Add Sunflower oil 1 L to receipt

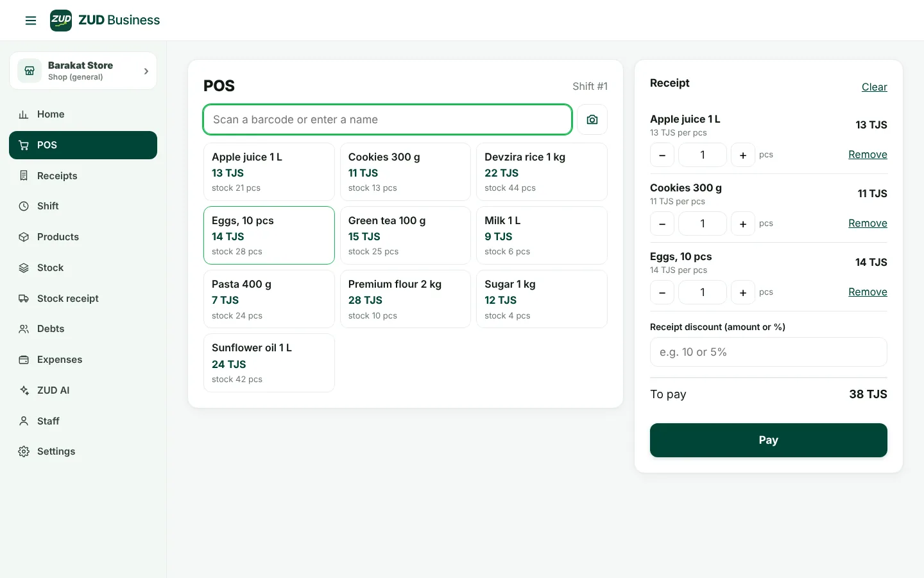tap(269, 363)
